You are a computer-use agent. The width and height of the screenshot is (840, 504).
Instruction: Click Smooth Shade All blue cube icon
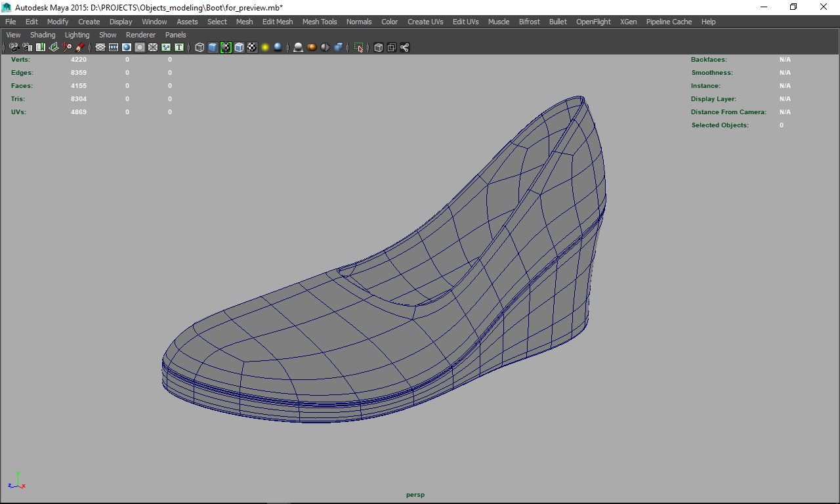click(213, 47)
